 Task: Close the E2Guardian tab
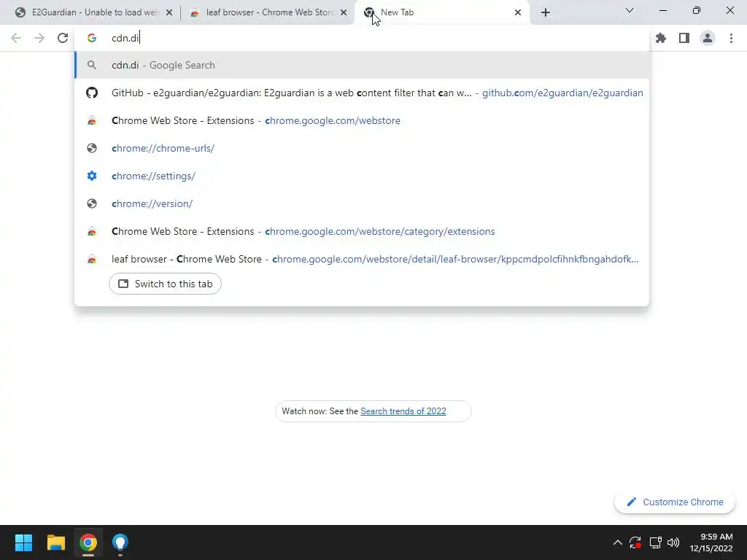coord(169,13)
